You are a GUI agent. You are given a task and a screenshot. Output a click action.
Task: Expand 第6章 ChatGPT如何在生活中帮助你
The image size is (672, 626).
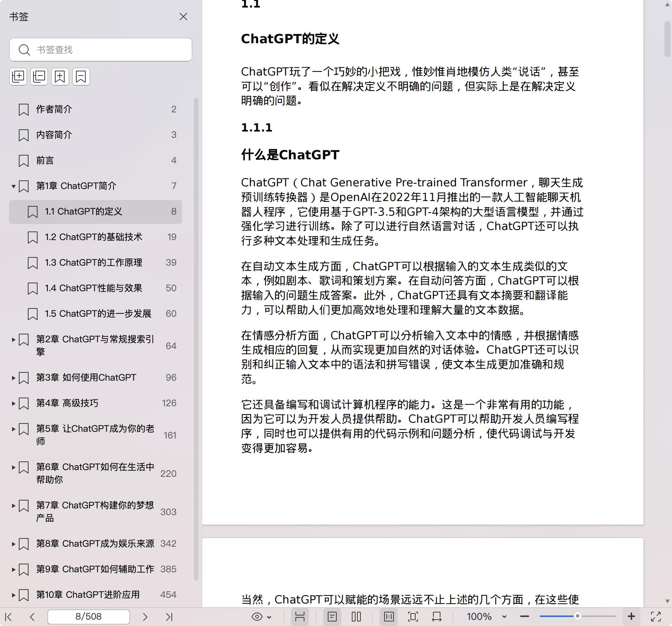(x=14, y=467)
